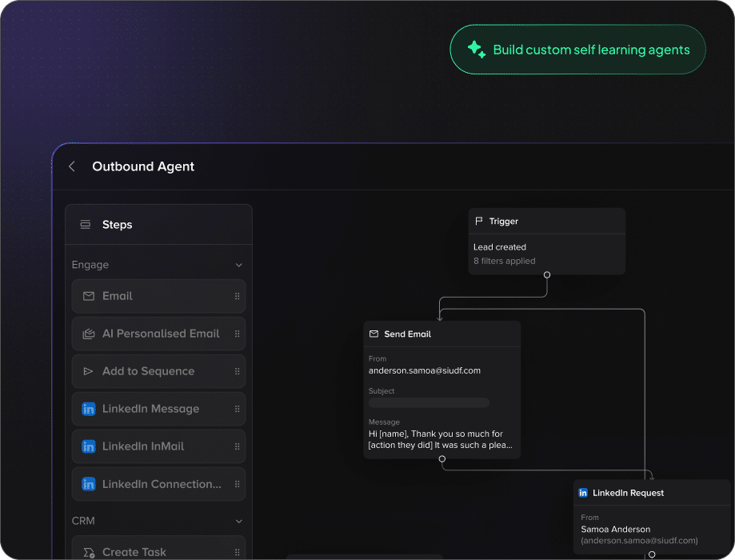Click the flag icon on Trigger node

tap(479, 222)
